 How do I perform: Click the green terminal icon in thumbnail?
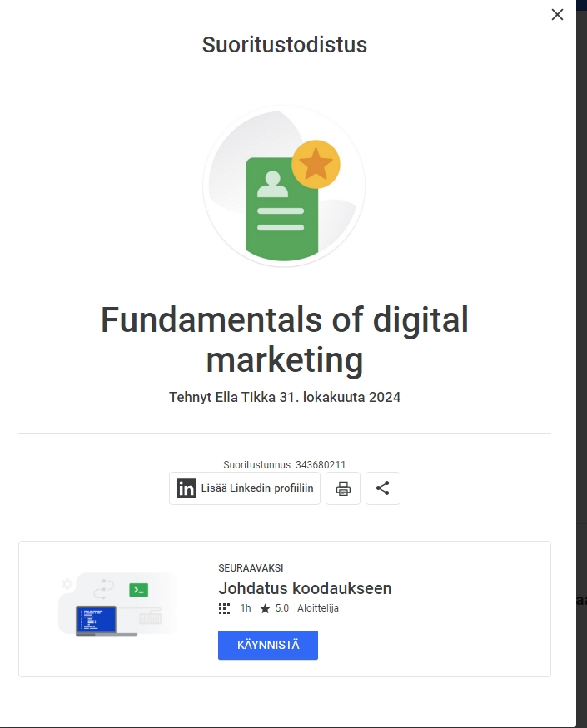(138, 590)
